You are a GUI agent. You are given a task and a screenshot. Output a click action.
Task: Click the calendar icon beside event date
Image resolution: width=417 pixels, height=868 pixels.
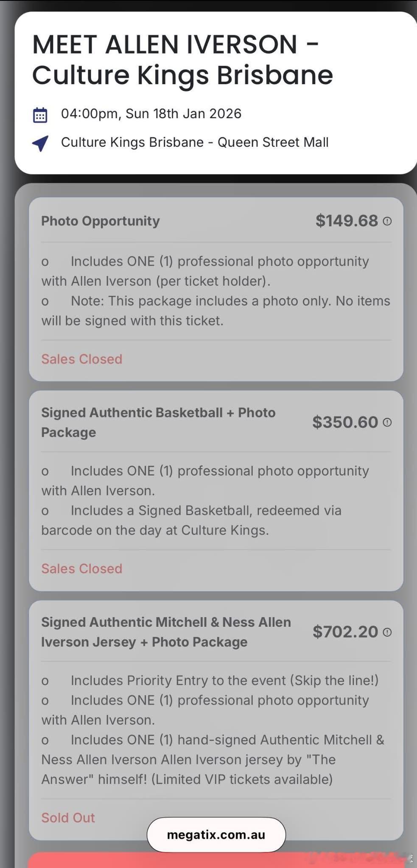tap(40, 115)
